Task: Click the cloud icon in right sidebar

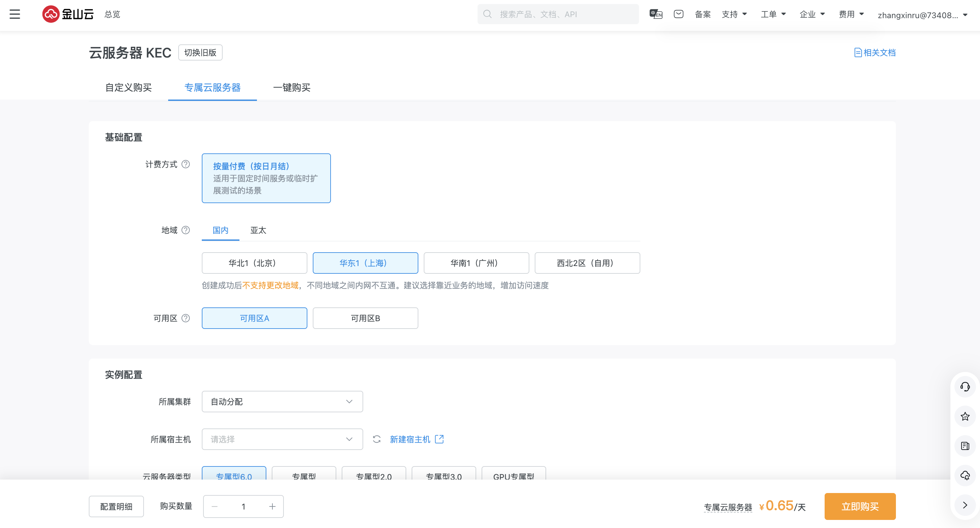Action: (x=965, y=475)
